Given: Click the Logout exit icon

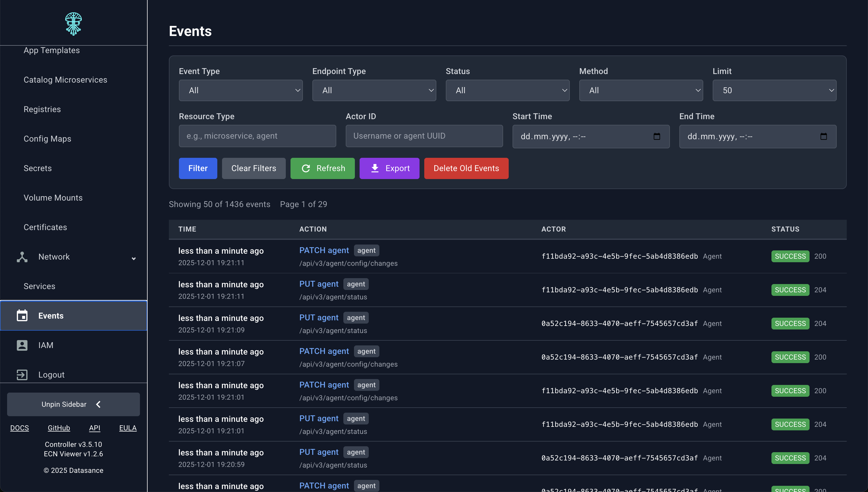Looking at the screenshot, I should [x=22, y=374].
